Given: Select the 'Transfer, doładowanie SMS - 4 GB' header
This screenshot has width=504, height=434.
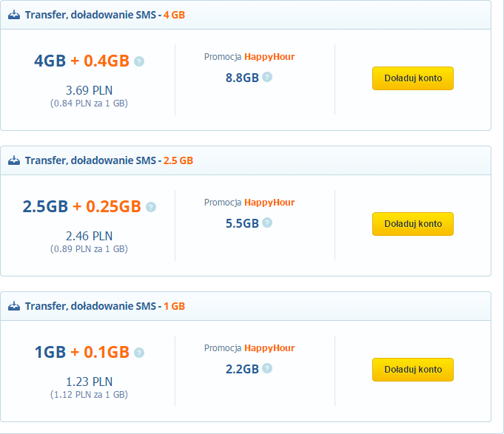Looking at the screenshot, I should point(105,15).
